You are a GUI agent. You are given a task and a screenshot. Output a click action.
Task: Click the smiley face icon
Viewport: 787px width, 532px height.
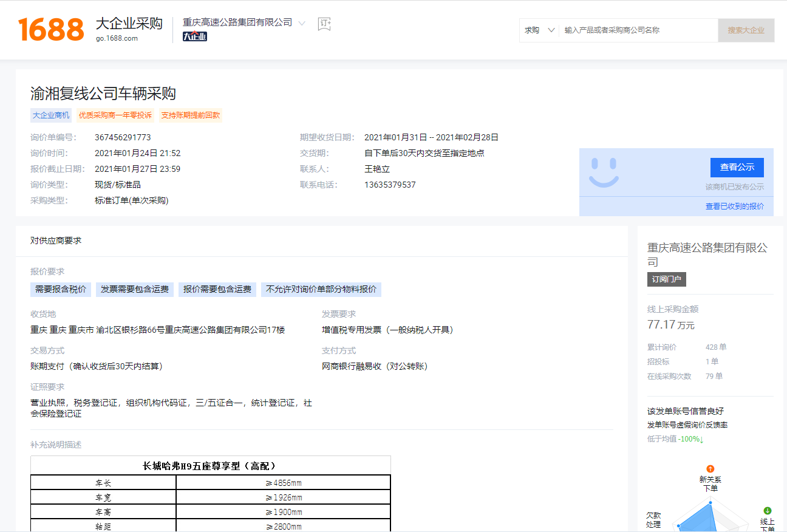[x=604, y=172]
